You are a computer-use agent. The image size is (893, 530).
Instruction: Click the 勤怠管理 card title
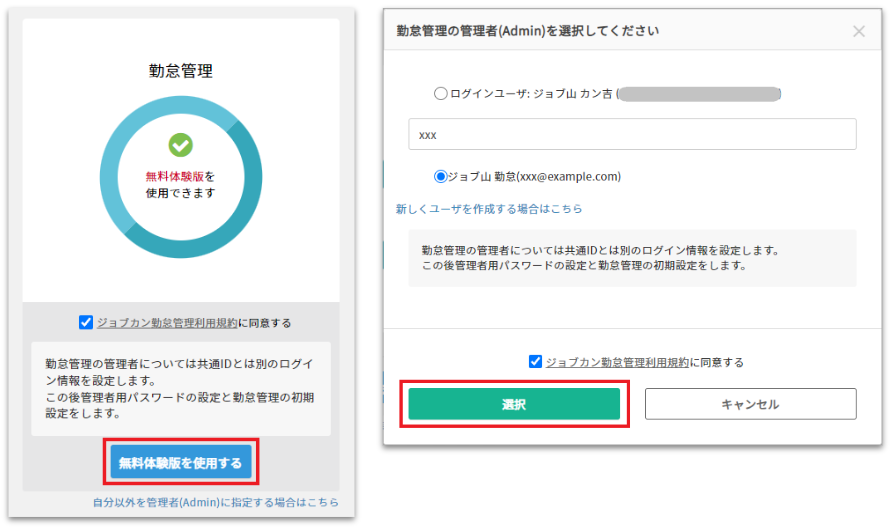coord(180,71)
